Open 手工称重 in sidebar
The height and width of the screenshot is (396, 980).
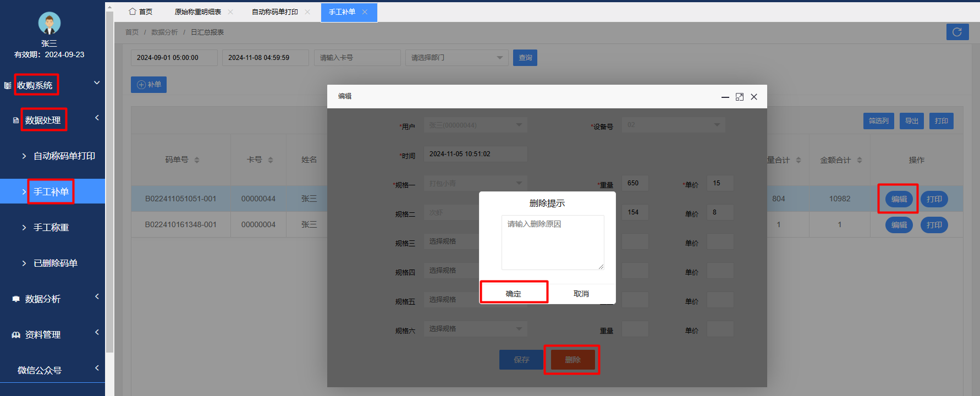52,228
